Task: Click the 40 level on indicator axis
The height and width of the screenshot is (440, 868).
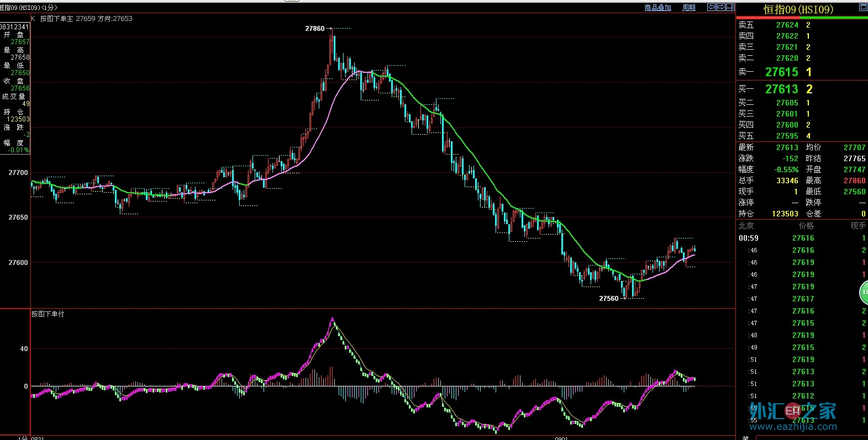Action: pos(24,348)
